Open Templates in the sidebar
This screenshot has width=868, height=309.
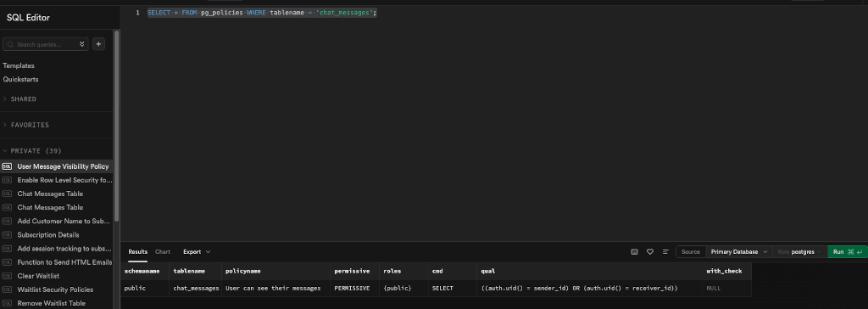coord(19,65)
